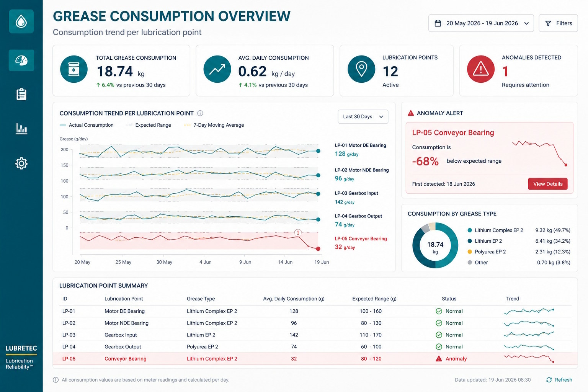Image resolution: width=588 pixels, height=392 pixels.
Task: Open the Last 30 Days dropdown
Action: pyautogui.click(x=363, y=117)
